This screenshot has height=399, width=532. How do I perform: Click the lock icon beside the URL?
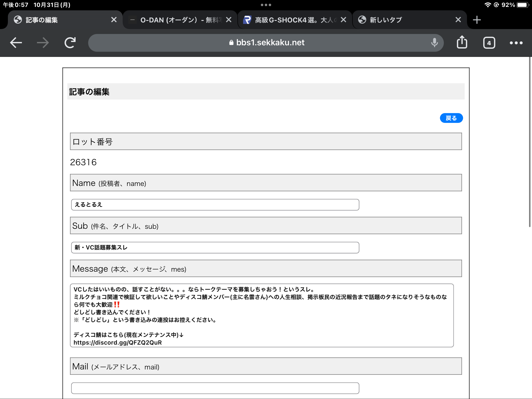pyautogui.click(x=231, y=43)
